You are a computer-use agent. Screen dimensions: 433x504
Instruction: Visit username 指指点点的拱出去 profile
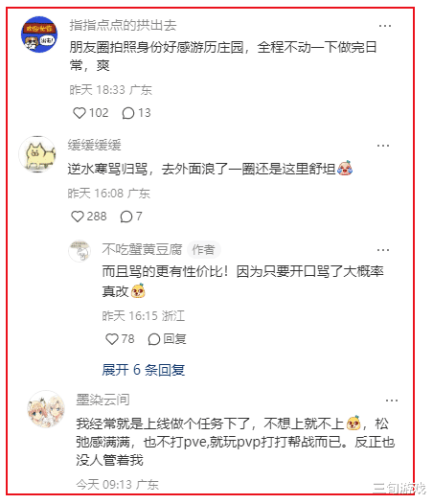(x=124, y=25)
